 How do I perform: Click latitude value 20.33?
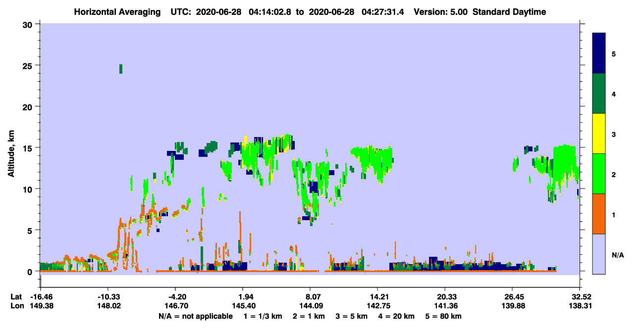click(x=445, y=297)
